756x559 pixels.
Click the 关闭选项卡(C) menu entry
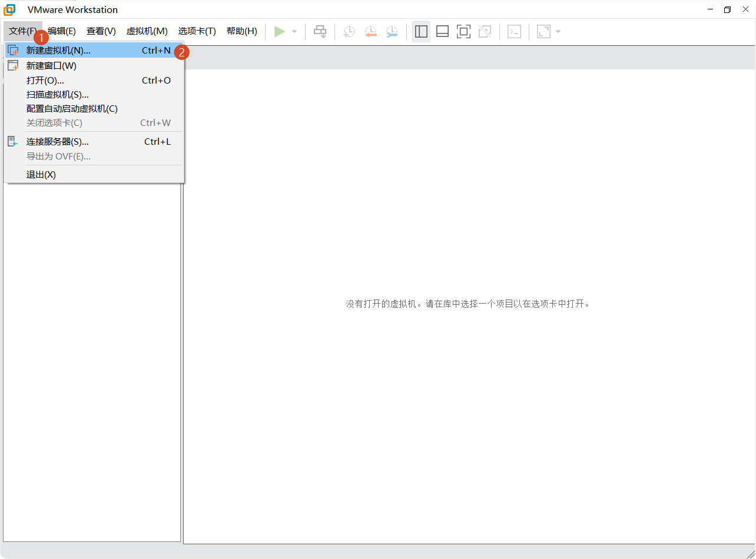click(x=94, y=123)
